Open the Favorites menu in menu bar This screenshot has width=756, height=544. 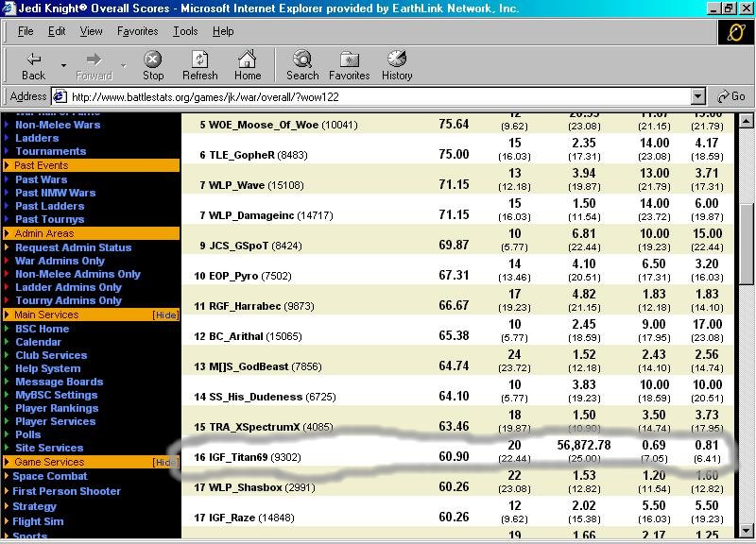[x=138, y=31]
